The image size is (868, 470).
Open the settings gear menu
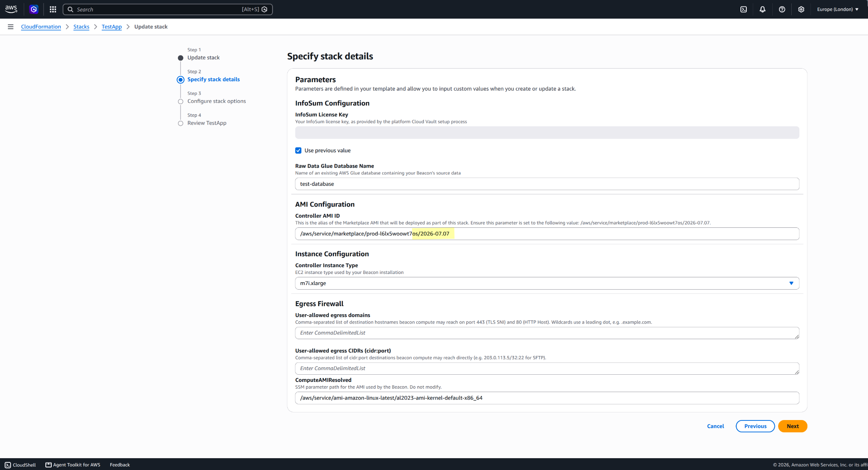coord(801,9)
